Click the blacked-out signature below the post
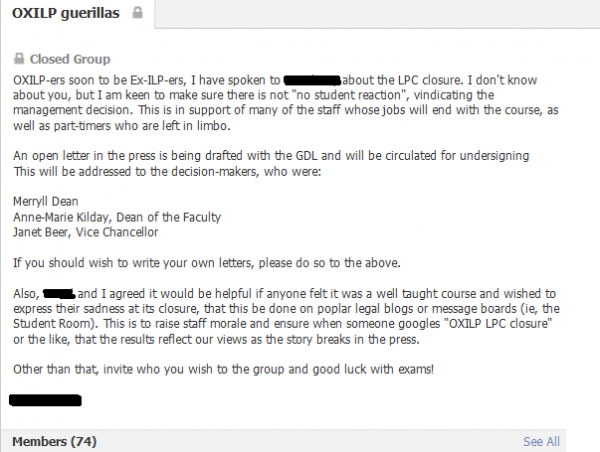 pos(45,400)
